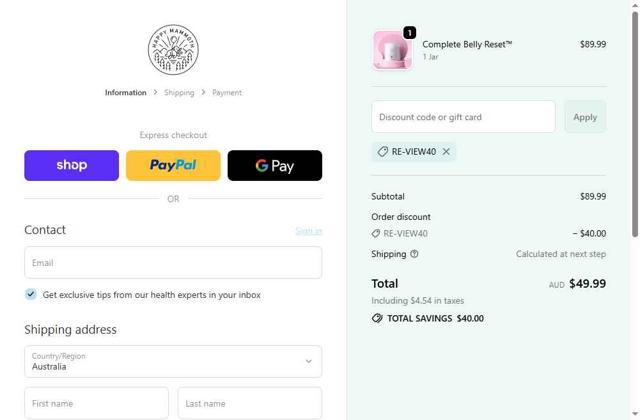Select the Information breadcrumb step
This screenshot has width=640, height=420.
(x=126, y=93)
